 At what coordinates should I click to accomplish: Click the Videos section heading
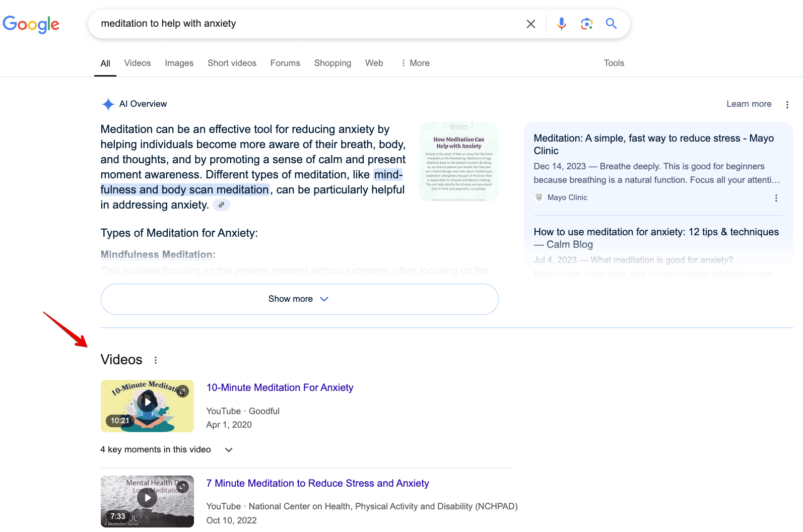[x=121, y=360]
